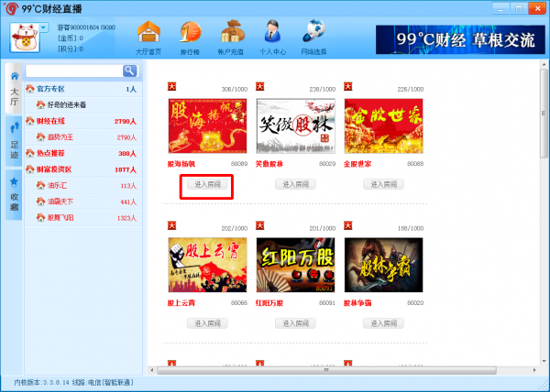Click the room ID 80020
Image resolution: width=550 pixels, height=392 pixels.
415,302
